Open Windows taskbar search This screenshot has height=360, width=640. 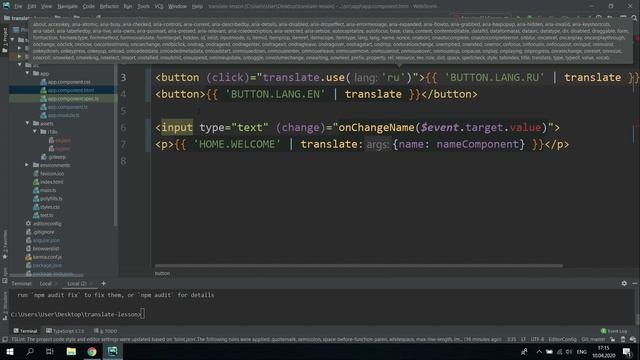tap(30, 351)
